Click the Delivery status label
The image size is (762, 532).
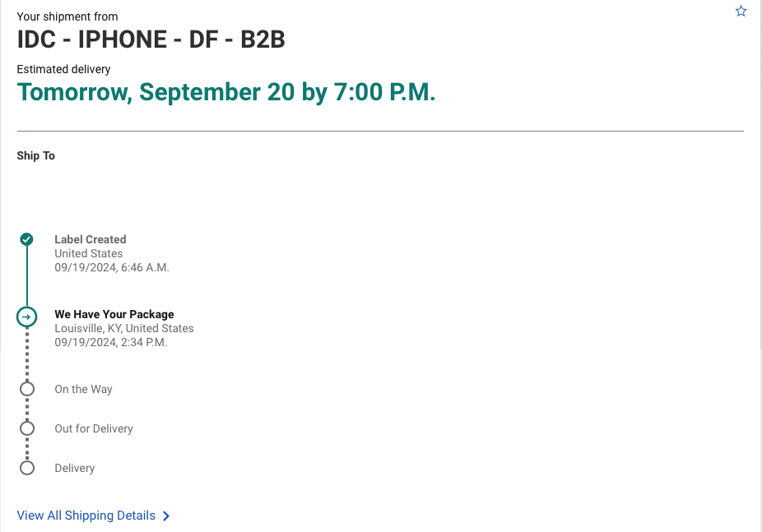[x=75, y=468]
